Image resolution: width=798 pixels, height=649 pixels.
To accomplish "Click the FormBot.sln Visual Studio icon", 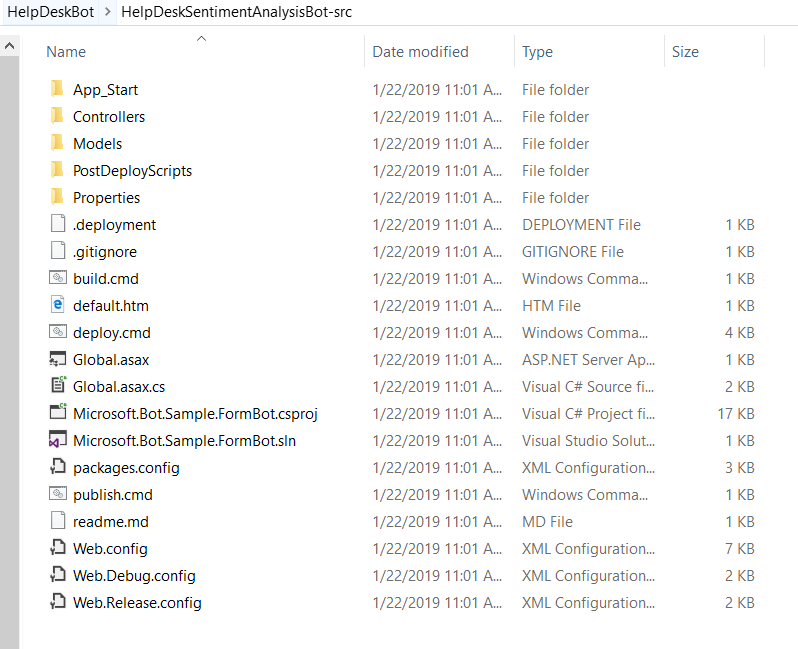I will [x=58, y=440].
